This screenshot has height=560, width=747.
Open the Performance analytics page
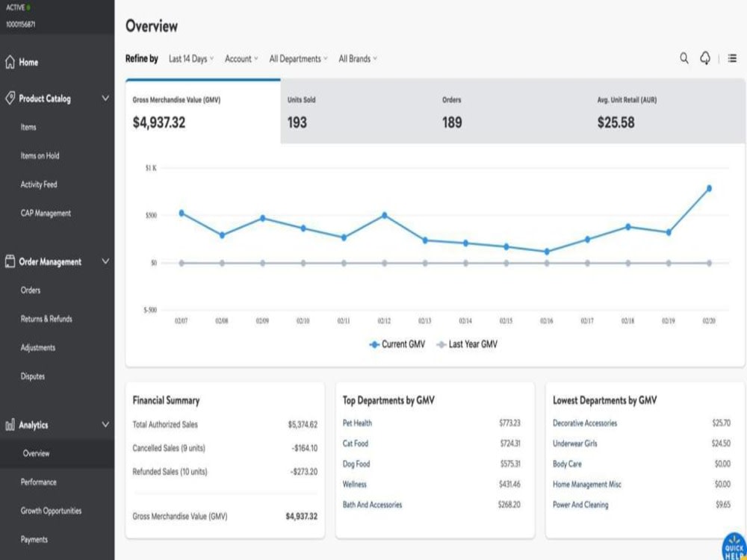[39, 482]
